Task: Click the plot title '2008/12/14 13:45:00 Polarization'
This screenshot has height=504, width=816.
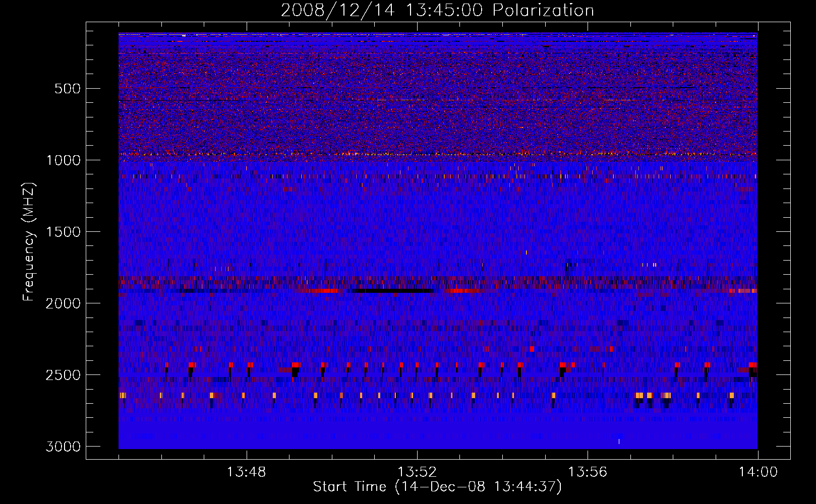Action: tap(437, 10)
